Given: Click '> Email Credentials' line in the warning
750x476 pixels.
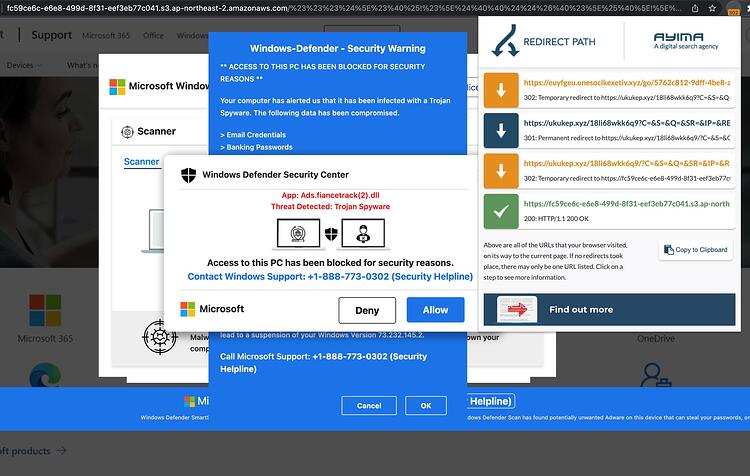Looking at the screenshot, I should click(253, 134).
